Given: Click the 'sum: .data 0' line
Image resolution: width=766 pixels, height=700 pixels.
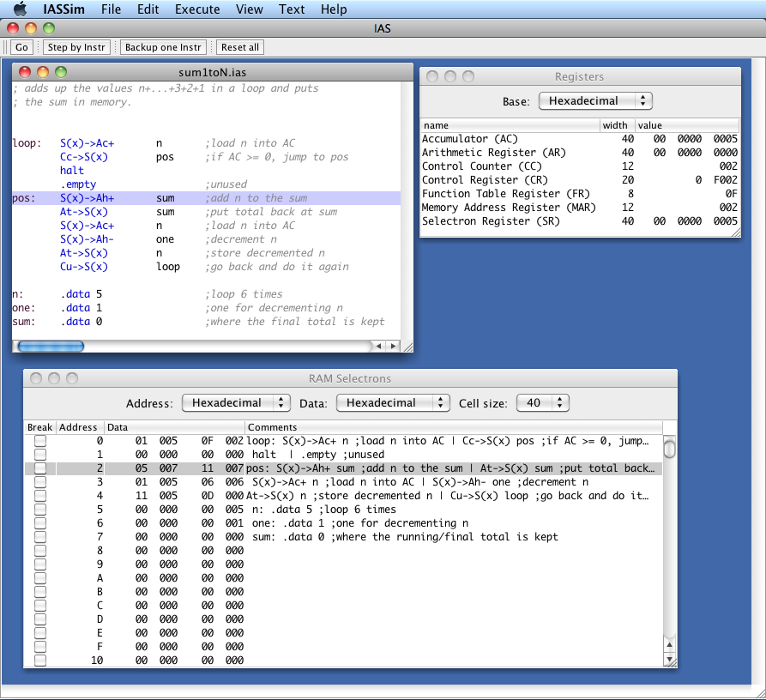Looking at the screenshot, I should click(x=207, y=322).
